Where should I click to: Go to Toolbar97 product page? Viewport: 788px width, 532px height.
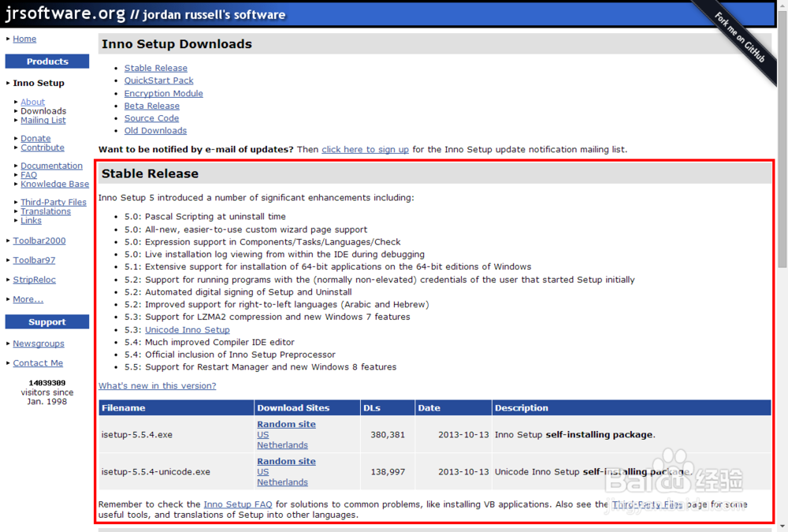(34, 260)
